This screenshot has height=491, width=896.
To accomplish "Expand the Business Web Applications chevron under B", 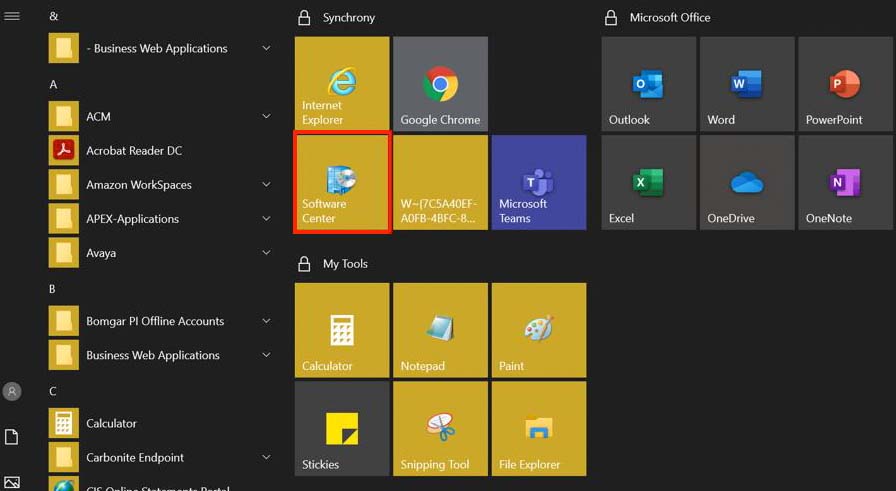I will (266, 355).
